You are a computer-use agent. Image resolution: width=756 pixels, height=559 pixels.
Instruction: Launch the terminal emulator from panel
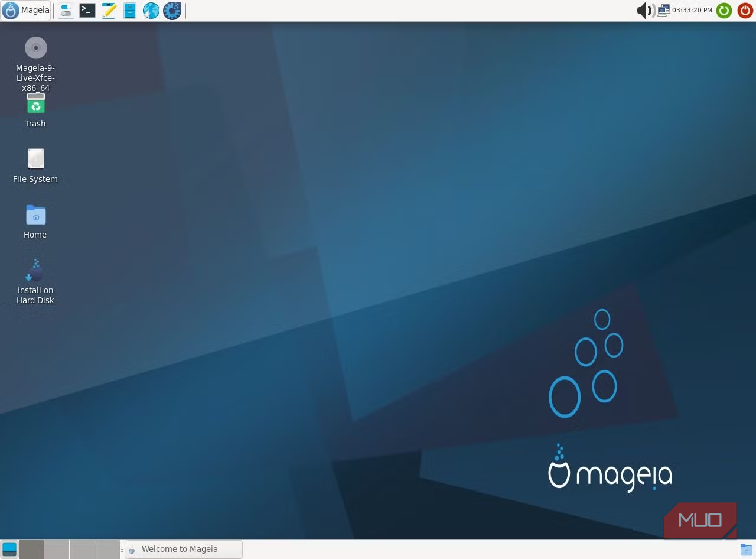tap(87, 11)
